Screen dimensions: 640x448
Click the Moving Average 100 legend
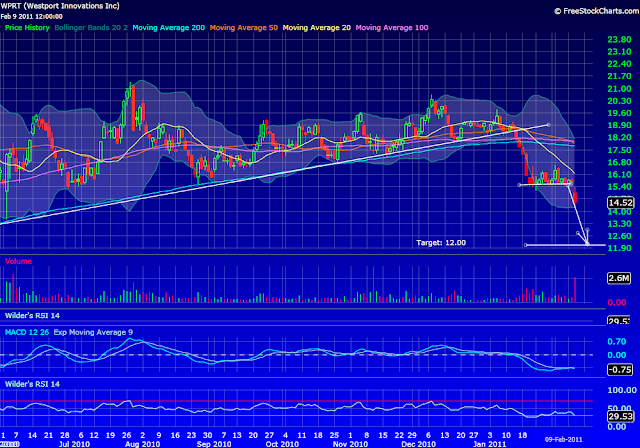(392, 28)
